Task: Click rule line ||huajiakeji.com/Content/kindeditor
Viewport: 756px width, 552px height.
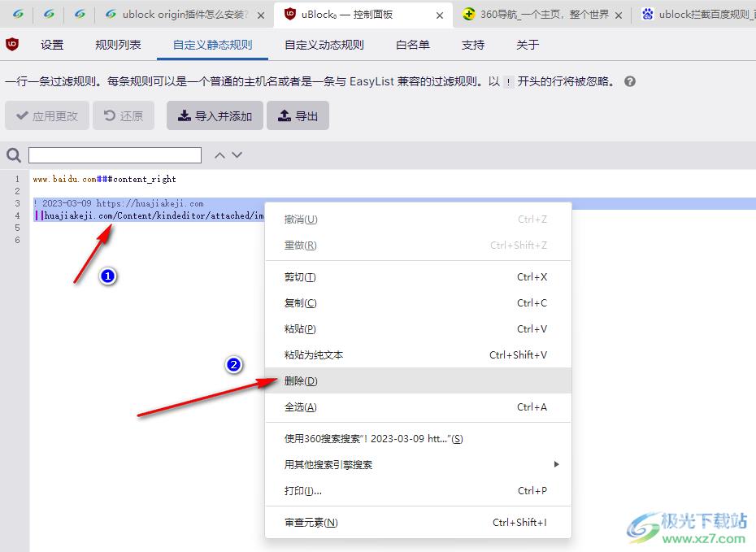Action: 149,215
